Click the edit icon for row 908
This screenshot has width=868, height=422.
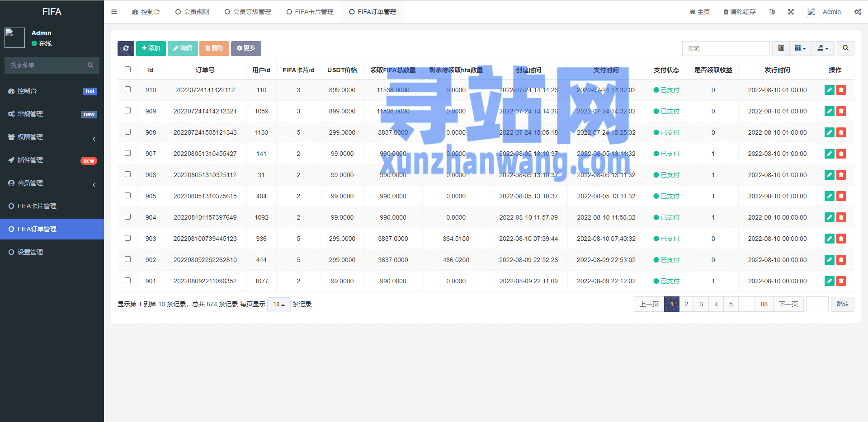pos(829,132)
